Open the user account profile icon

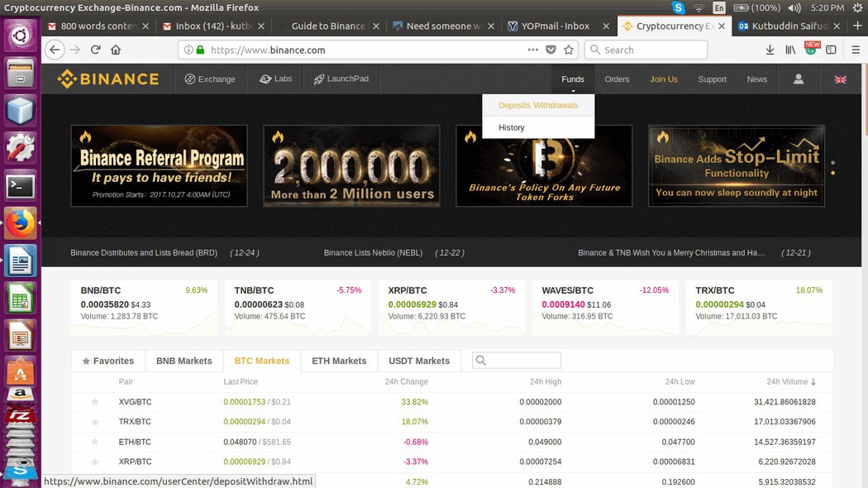click(x=799, y=79)
